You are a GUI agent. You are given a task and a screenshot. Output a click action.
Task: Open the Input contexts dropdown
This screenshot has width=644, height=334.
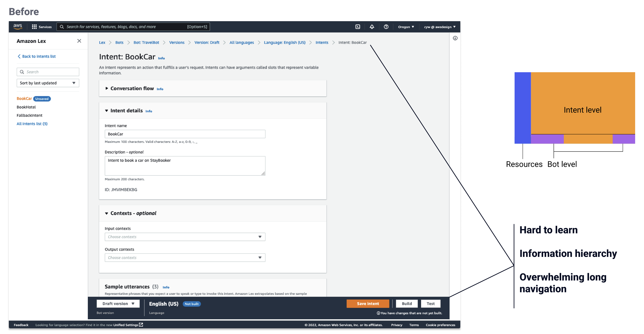185,237
